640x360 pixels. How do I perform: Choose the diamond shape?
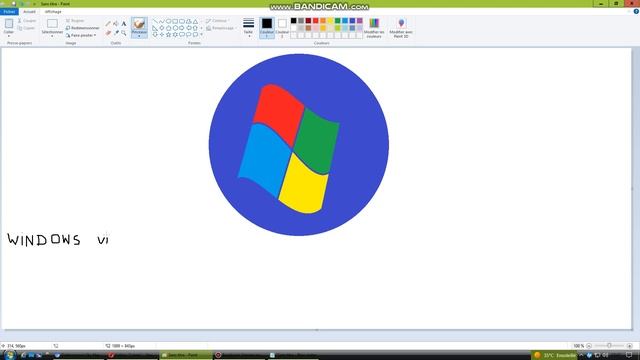click(x=162, y=28)
